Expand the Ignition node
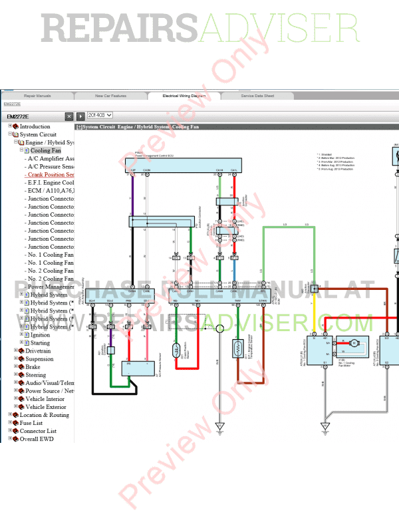This screenshot has height=532, width=399. (x=22, y=334)
